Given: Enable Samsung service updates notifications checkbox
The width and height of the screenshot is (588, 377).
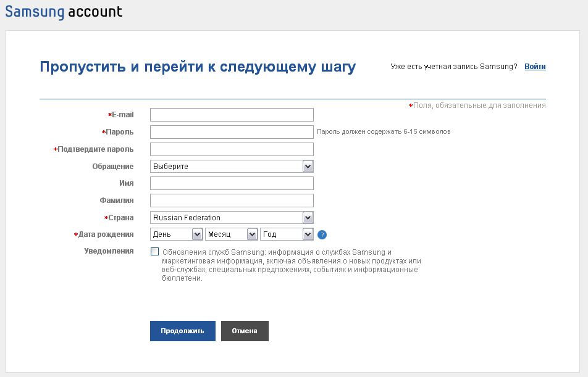Looking at the screenshot, I should [x=154, y=252].
